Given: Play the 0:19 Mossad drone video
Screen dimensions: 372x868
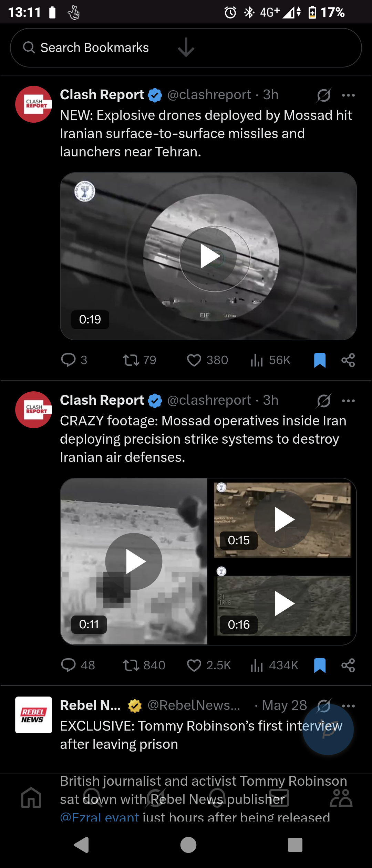Looking at the screenshot, I should tap(208, 256).
